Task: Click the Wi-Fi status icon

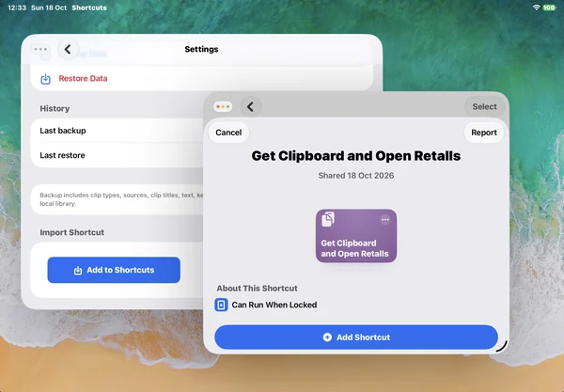Action: click(x=536, y=8)
